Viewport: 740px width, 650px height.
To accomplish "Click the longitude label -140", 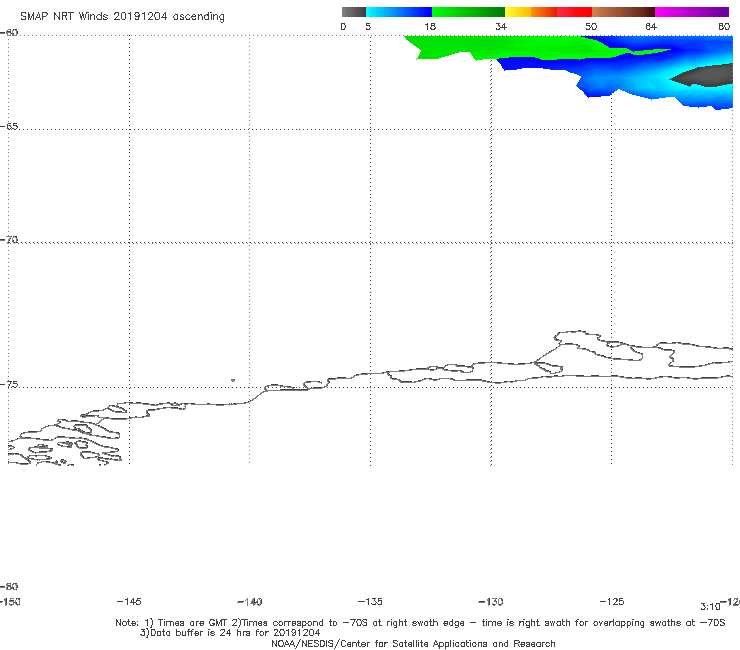I will [250, 602].
